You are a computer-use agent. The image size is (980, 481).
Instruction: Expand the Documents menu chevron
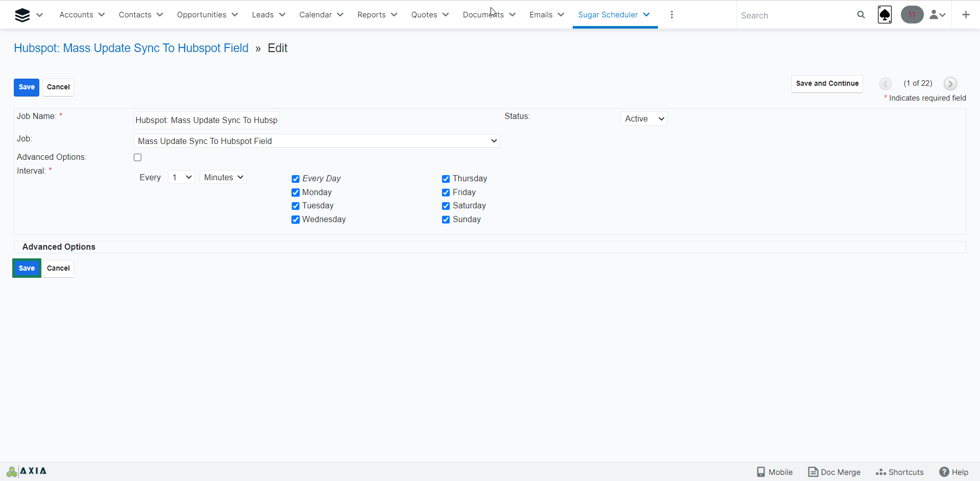tap(512, 15)
